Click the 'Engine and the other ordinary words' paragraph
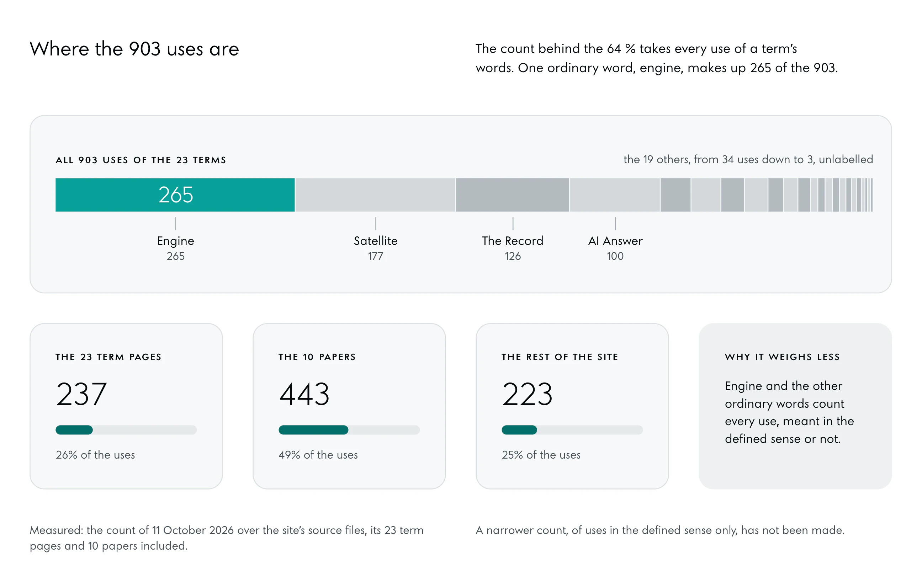The image size is (922, 588). coord(789,412)
